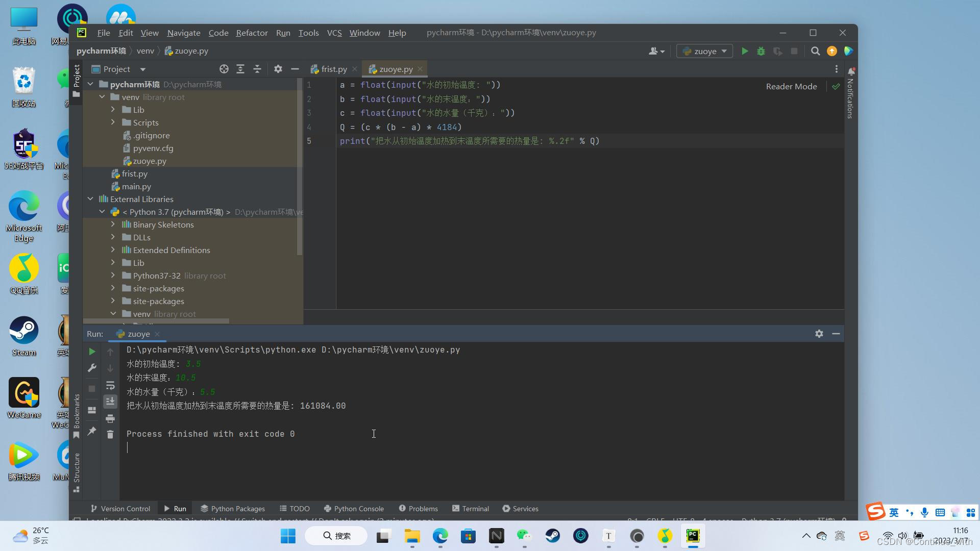Open the Terminal tool window

[x=470, y=509]
